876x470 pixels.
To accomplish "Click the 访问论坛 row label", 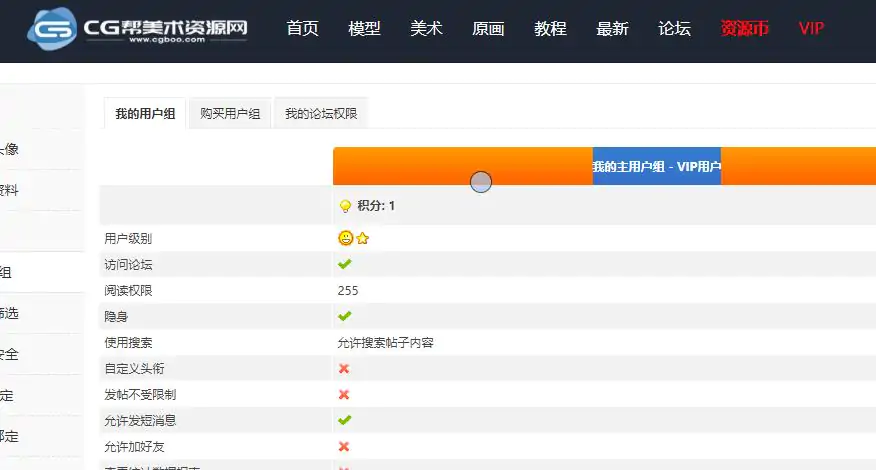I will (x=128, y=264).
